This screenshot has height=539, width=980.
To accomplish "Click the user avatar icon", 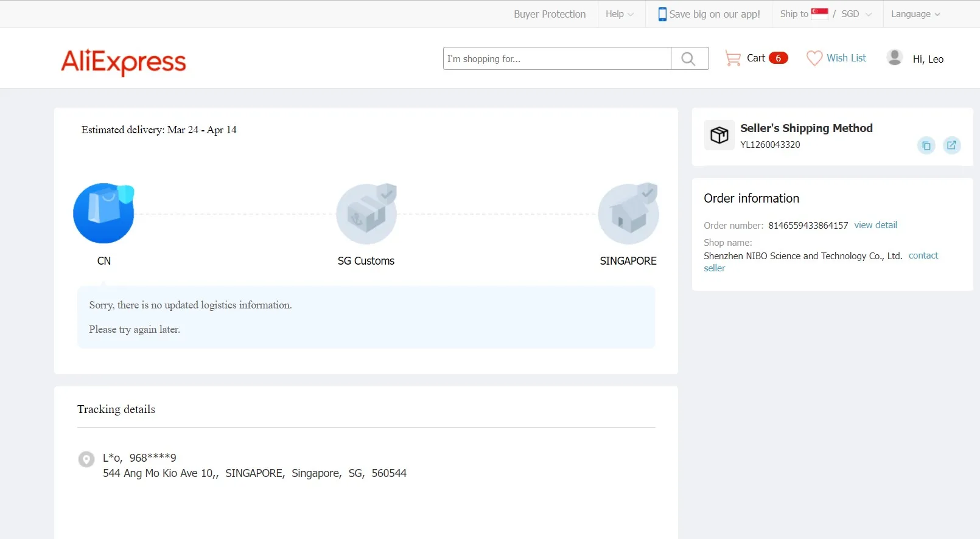I will point(895,58).
